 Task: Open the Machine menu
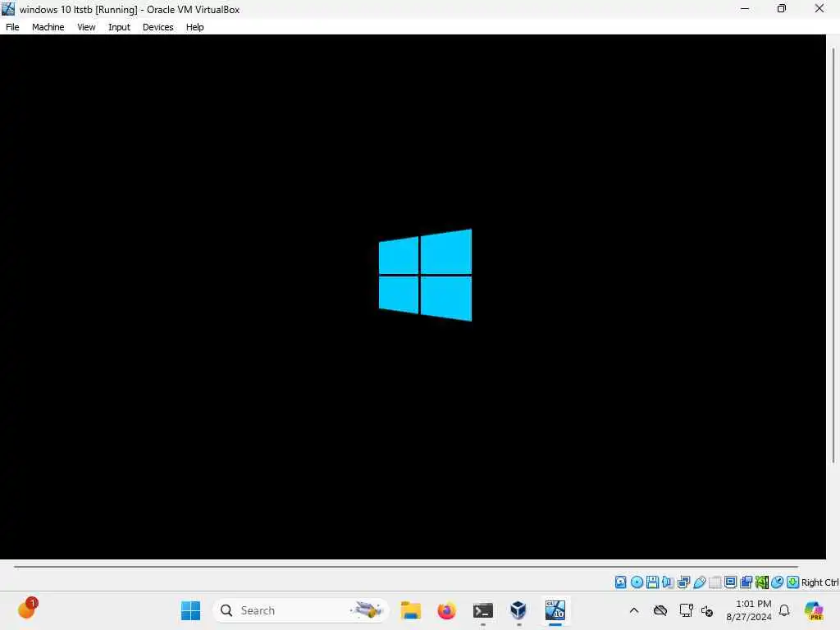pos(48,27)
